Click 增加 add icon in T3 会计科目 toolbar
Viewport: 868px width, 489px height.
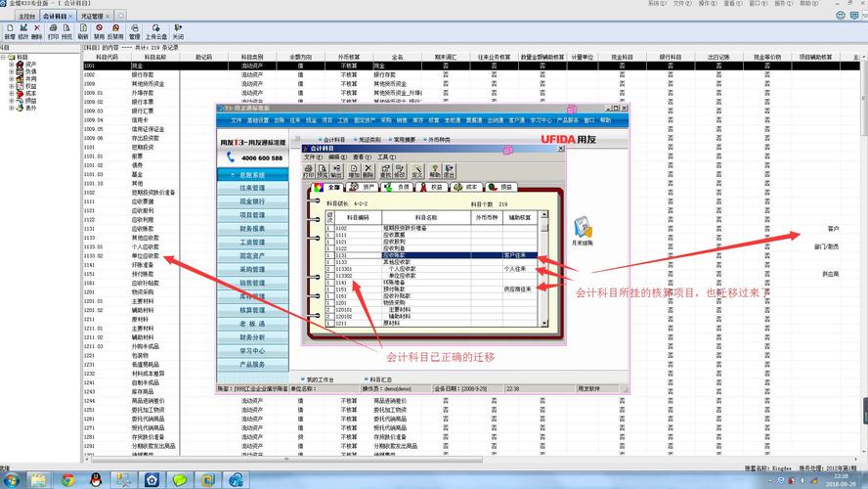[x=354, y=171]
